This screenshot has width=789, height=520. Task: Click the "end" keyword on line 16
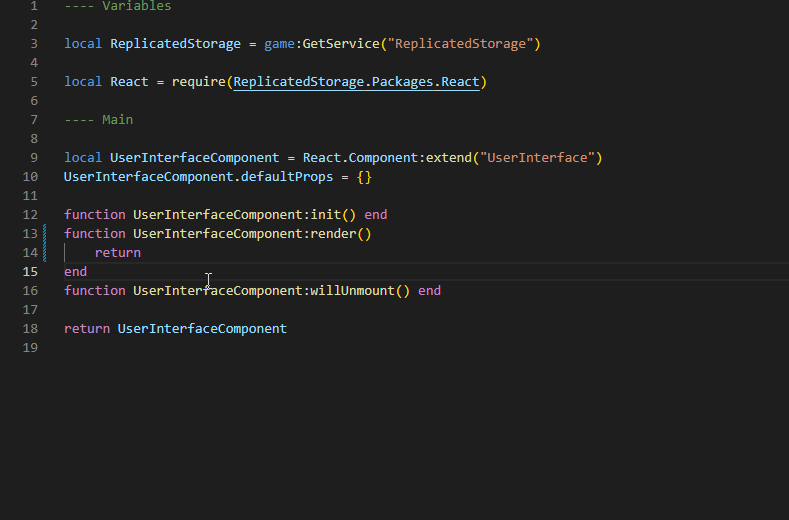429,290
